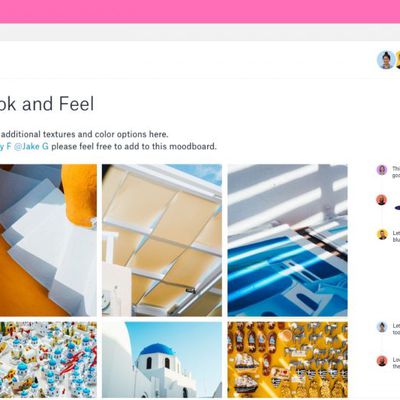
Task: Click the dark blue sticker in comment
Action: [397, 208]
